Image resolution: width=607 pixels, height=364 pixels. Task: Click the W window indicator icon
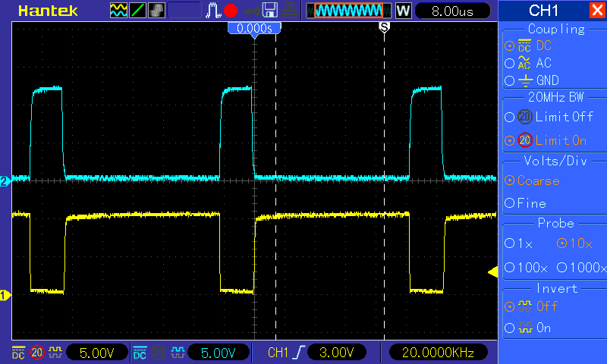(x=403, y=11)
